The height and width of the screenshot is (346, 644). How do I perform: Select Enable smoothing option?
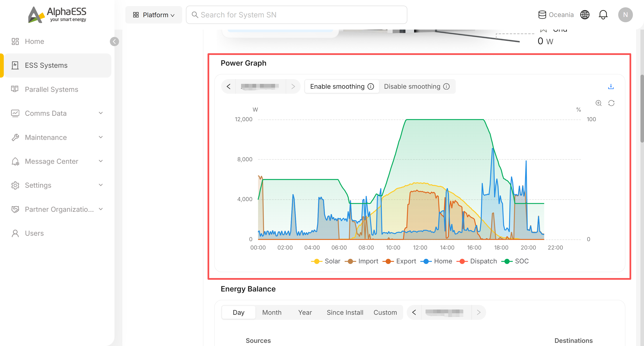pyautogui.click(x=341, y=86)
